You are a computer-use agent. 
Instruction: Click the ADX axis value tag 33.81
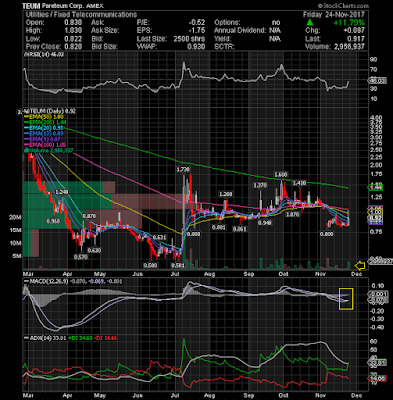(x=377, y=363)
